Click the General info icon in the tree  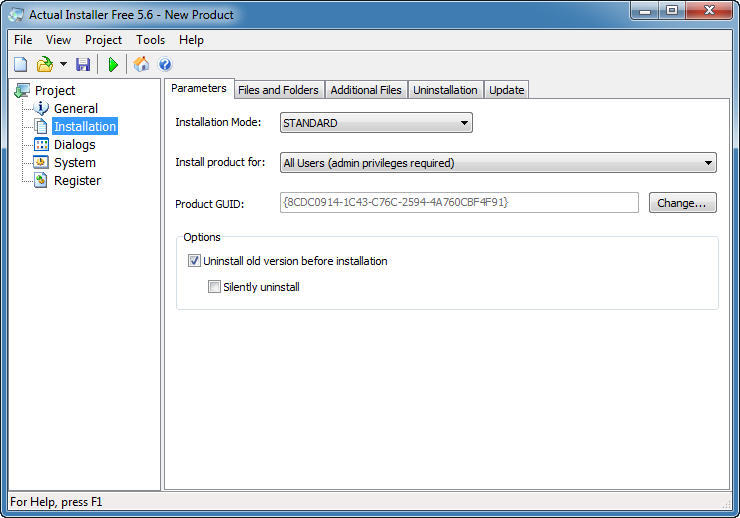(x=41, y=108)
